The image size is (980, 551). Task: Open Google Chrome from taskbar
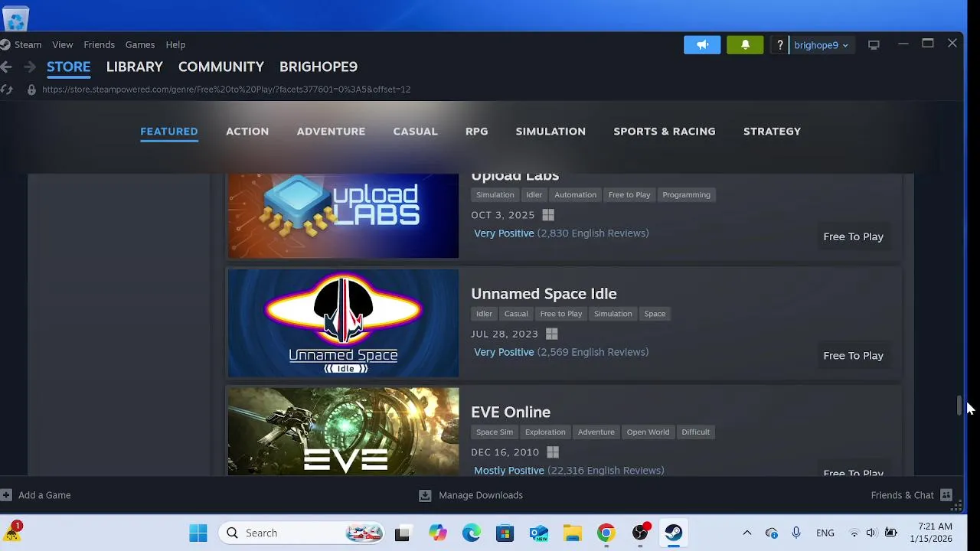pyautogui.click(x=606, y=533)
